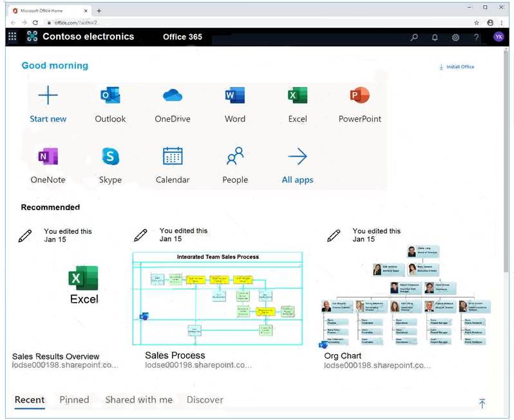
Task: Click the browser address bar
Action: click(256, 23)
